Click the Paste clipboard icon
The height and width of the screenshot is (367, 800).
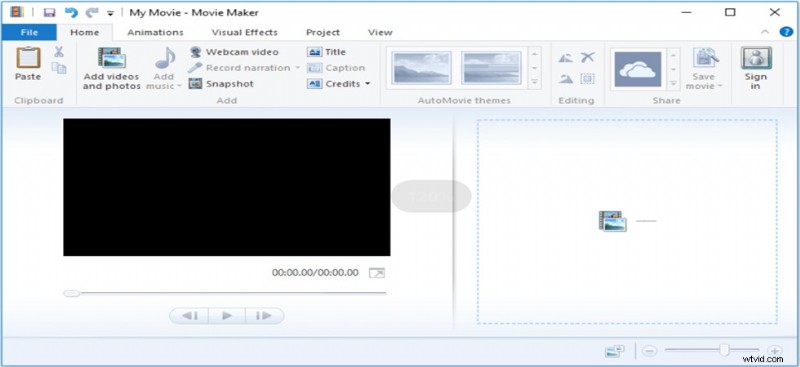(x=28, y=58)
